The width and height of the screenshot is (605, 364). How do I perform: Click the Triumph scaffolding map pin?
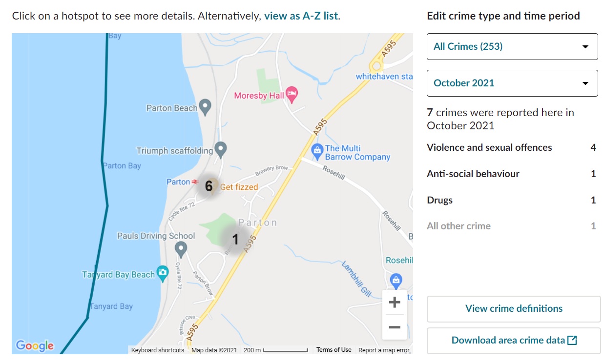coord(221,149)
